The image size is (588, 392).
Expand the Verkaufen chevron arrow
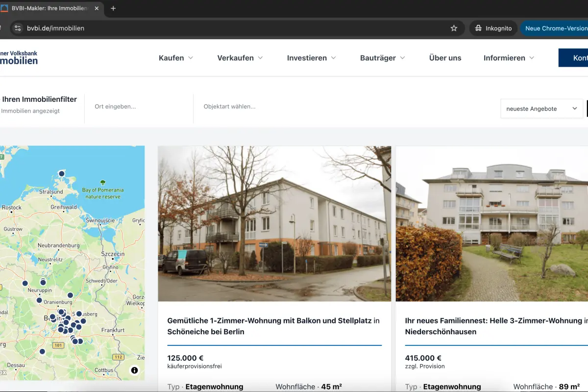point(261,58)
